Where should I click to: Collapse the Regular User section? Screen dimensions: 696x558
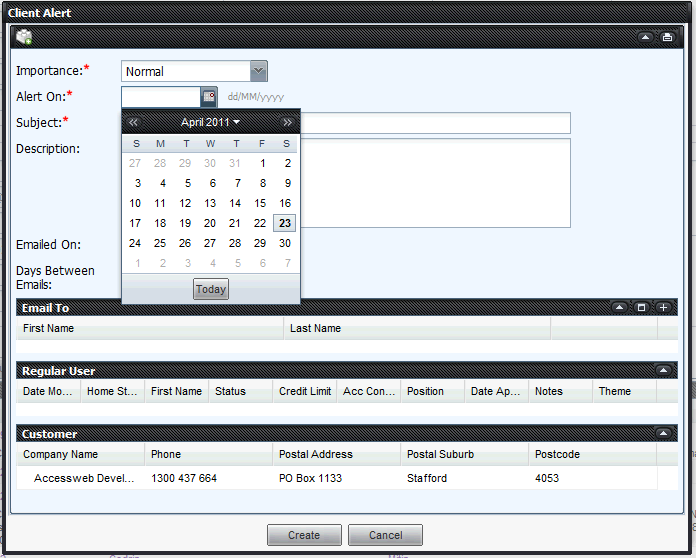pos(663,370)
